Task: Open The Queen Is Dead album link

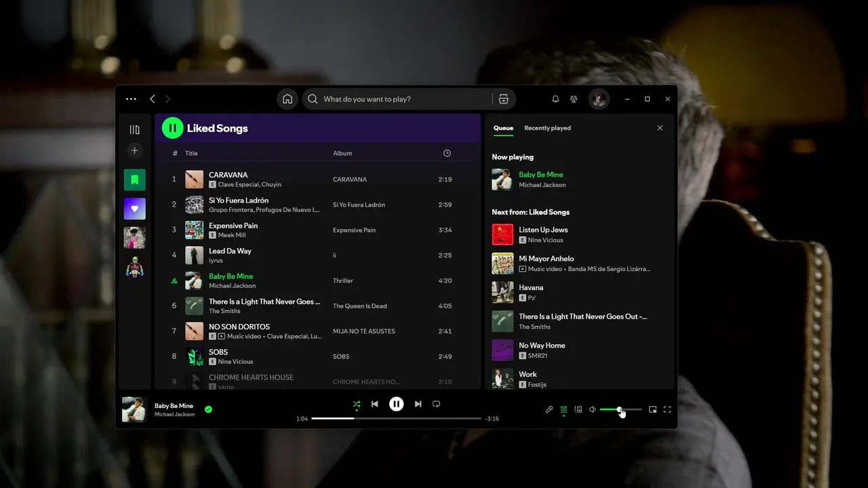Action: 359,306
